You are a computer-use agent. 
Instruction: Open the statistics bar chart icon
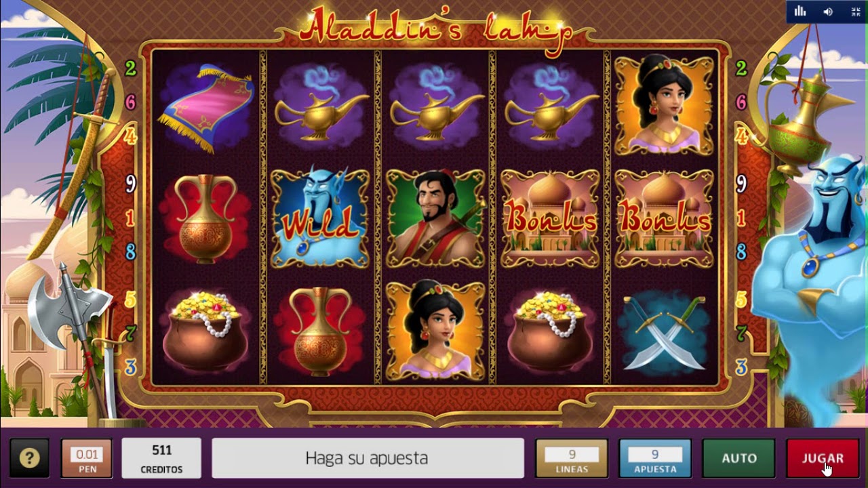(800, 11)
